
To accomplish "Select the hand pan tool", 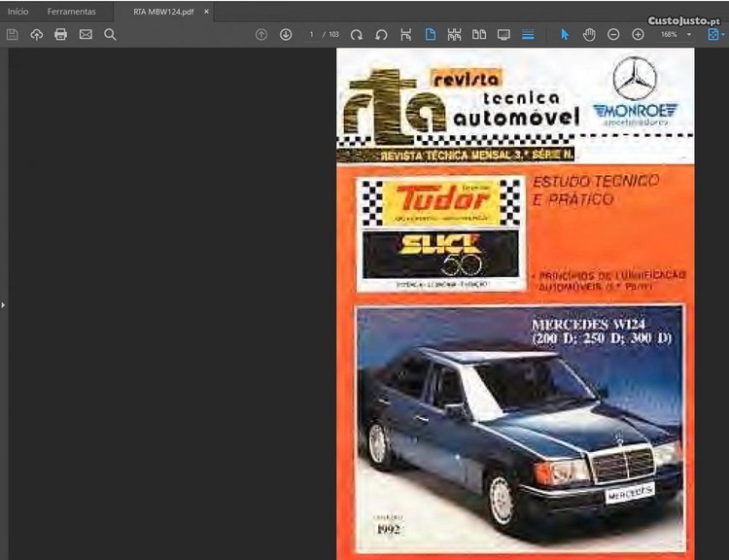I will pos(589,34).
